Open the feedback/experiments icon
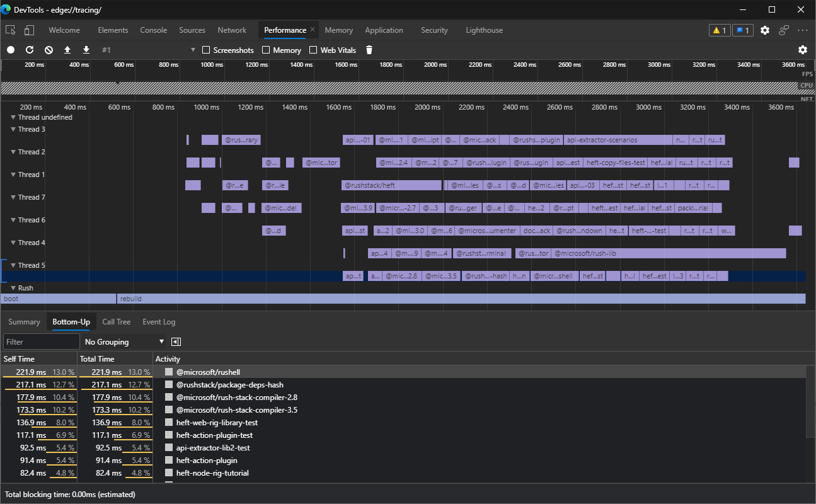This screenshot has height=504, width=816. (784, 30)
